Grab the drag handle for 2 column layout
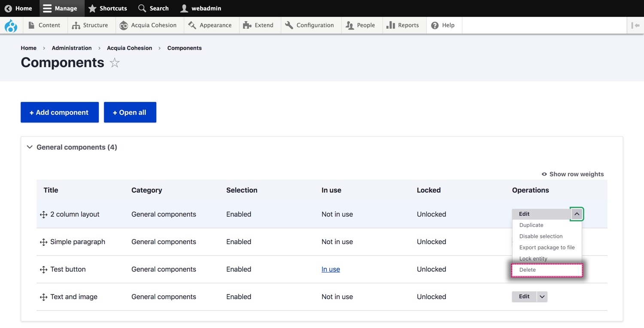644x328 pixels. pos(43,215)
